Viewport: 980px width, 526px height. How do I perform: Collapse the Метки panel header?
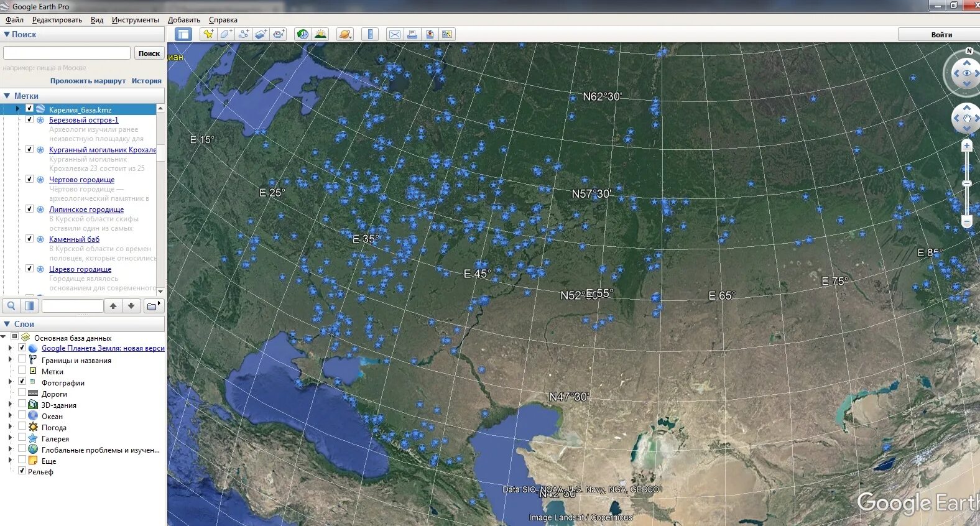7,96
